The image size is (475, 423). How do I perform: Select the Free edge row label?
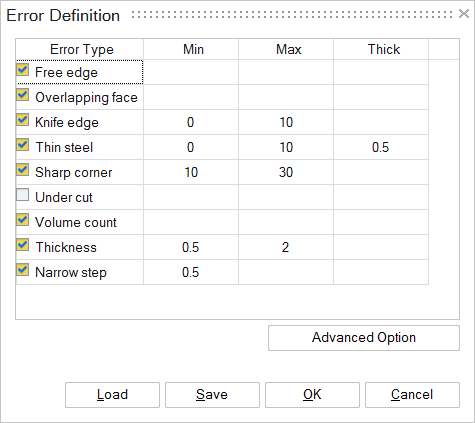click(x=66, y=73)
